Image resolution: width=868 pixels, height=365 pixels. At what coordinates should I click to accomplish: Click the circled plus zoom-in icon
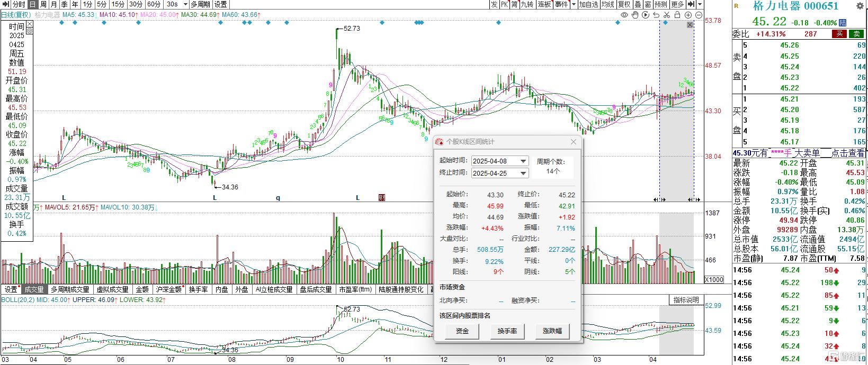pos(688,15)
